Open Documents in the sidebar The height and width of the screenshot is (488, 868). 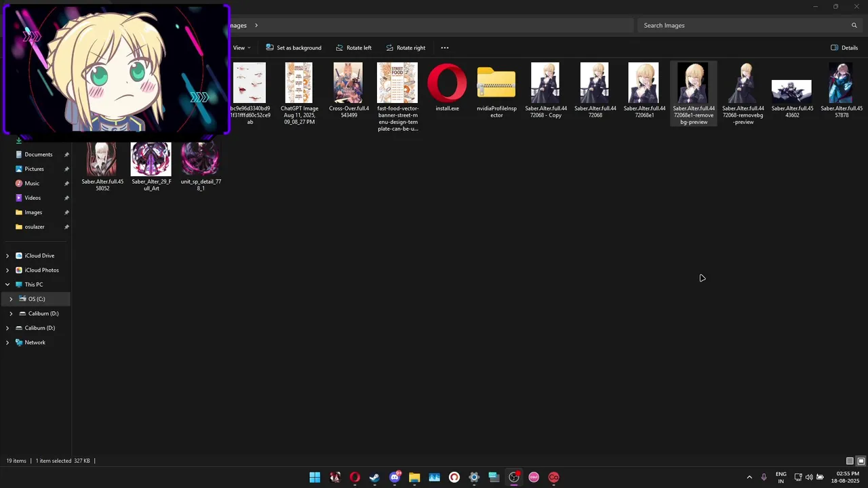tap(38, 155)
